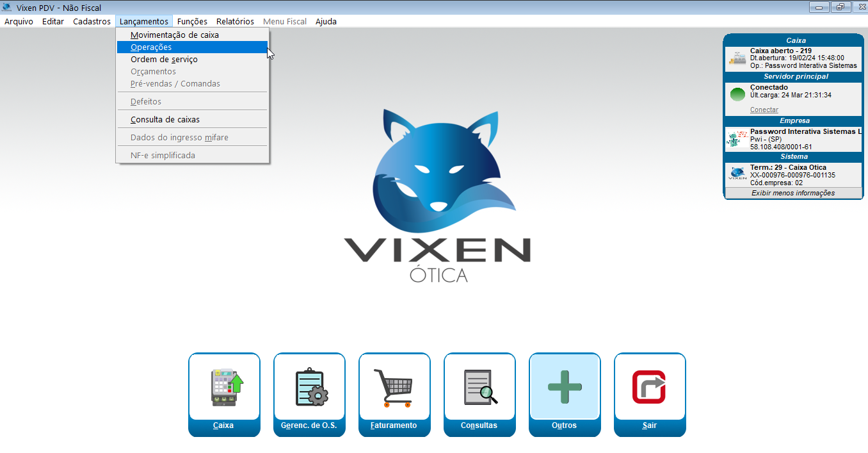Image resolution: width=868 pixels, height=453 pixels.
Task: Click the Gerenc. de O.S. label
Action: pyautogui.click(x=309, y=425)
